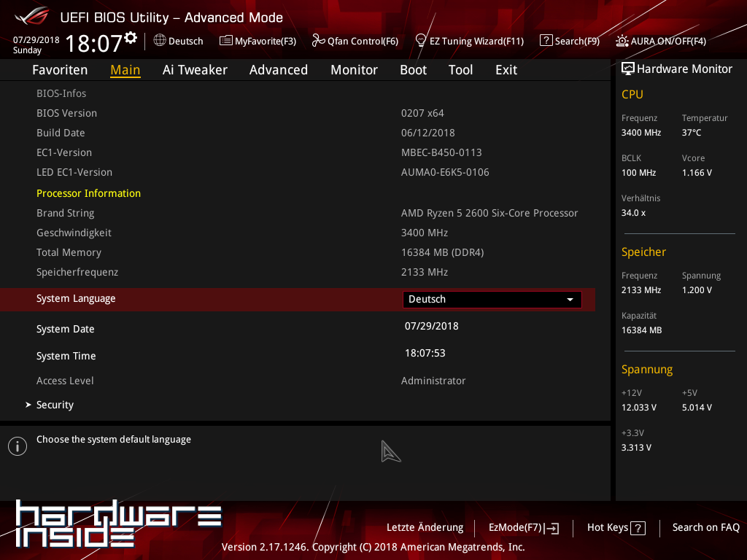Open Search on FAQ
The image size is (747, 560).
click(x=706, y=528)
